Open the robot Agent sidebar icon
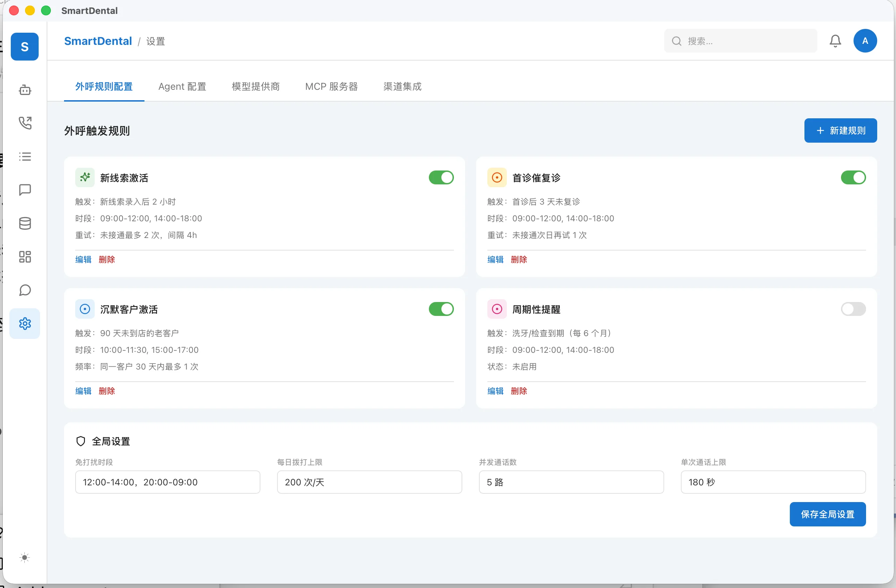This screenshot has width=896, height=588. pyautogui.click(x=25, y=90)
